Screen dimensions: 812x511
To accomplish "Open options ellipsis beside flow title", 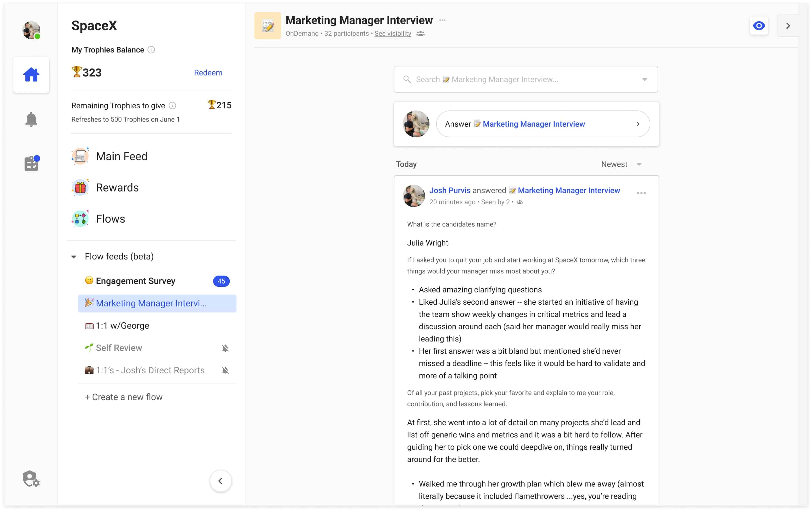I will [442, 20].
